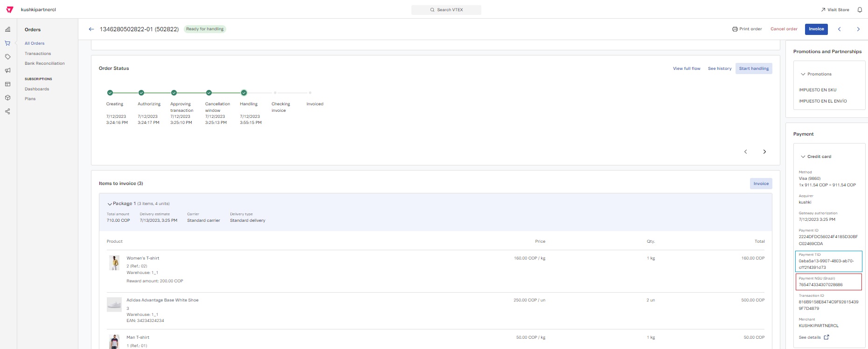Click the VTEX logo icon
The height and width of the screenshot is (349, 868).
[x=10, y=9]
